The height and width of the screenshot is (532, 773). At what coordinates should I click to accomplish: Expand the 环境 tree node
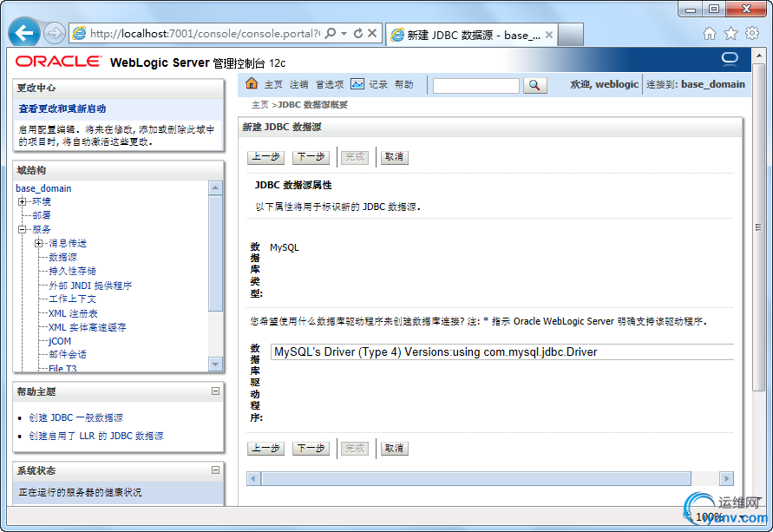pos(22,201)
